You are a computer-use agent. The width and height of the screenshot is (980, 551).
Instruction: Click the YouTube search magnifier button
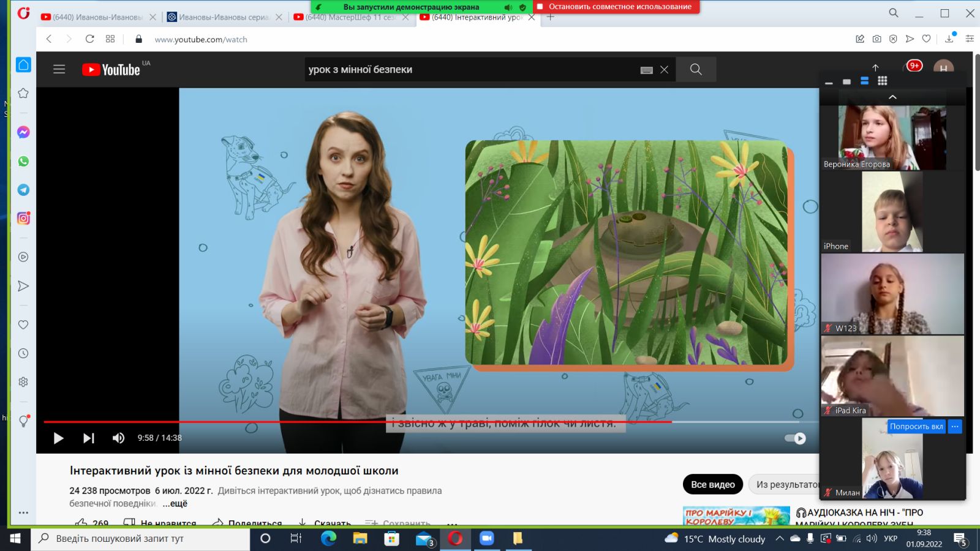click(696, 69)
